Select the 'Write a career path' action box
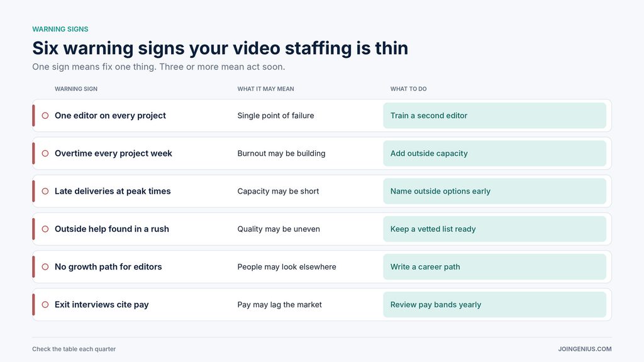Image resolution: width=644 pixels, height=362 pixels. tap(494, 266)
